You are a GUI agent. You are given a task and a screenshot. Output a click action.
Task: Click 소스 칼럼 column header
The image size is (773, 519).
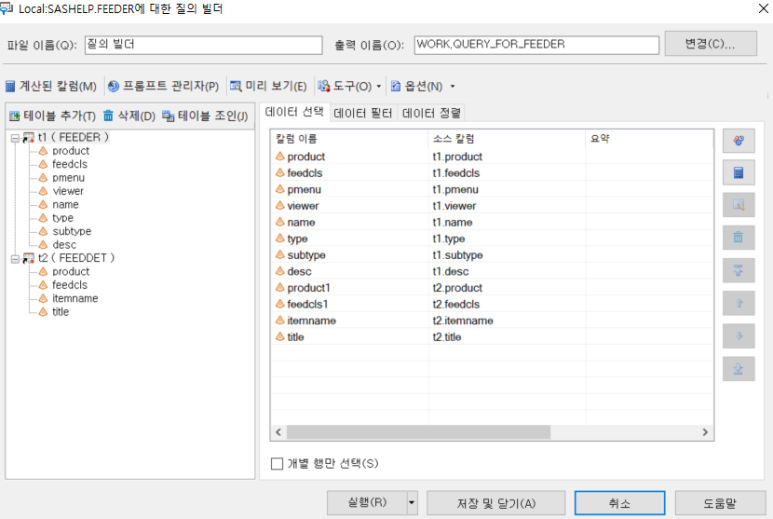pos(507,139)
